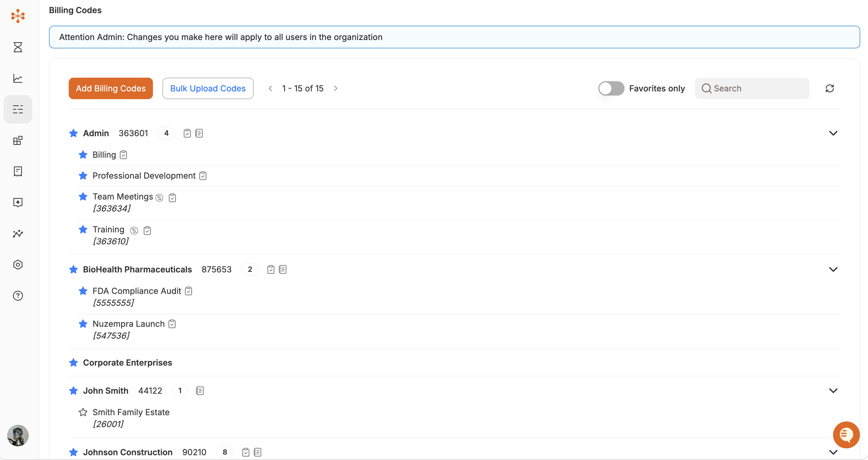
Task: Open the user profile avatar
Action: [18, 436]
